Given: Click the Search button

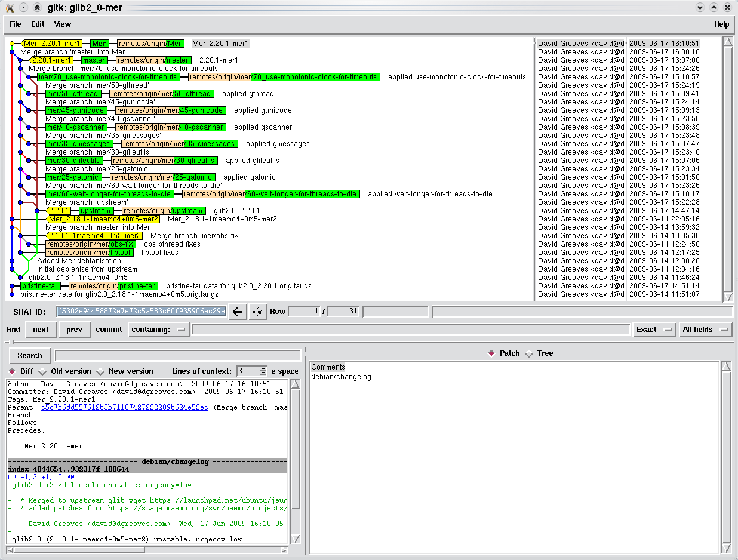Looking at the screenshot, I should (x=30, y=356).
